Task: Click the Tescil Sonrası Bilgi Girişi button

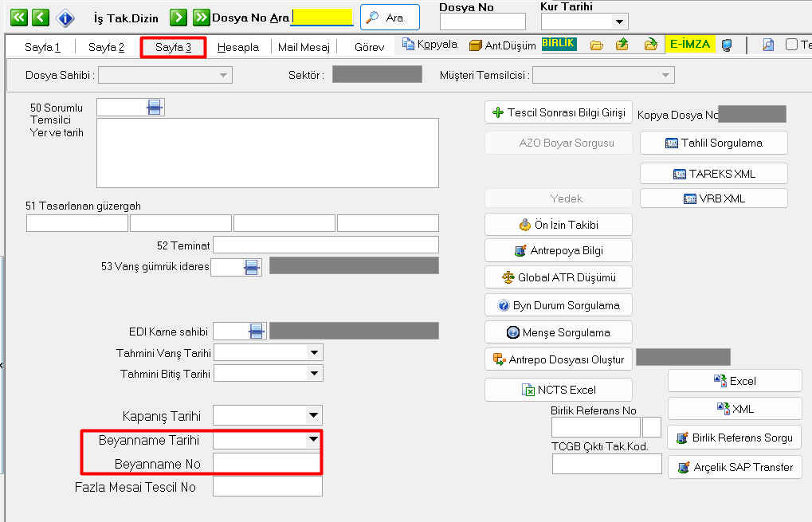Action: (x=559, y=112)
